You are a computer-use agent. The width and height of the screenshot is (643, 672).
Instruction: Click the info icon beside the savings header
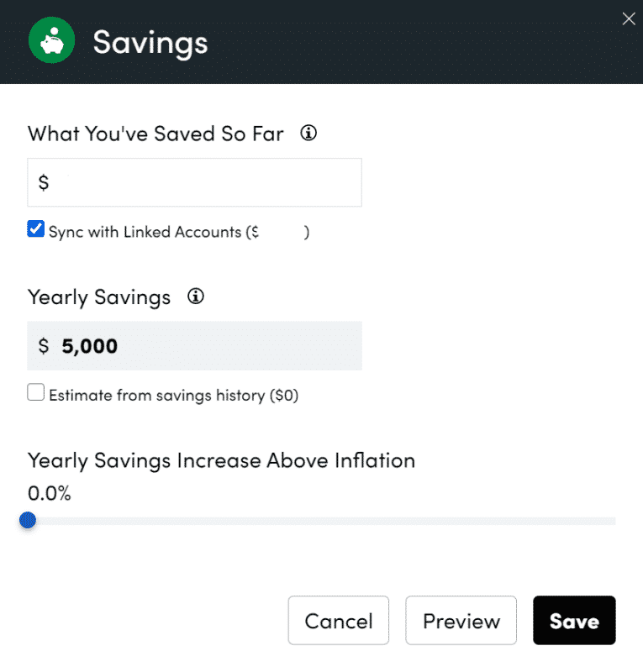[x=308, y=133]
